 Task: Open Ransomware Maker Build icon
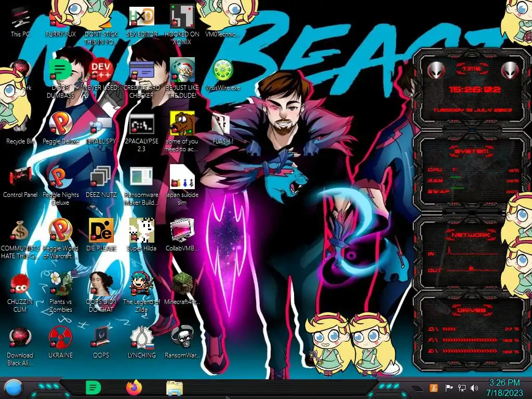tap(141, 186)
